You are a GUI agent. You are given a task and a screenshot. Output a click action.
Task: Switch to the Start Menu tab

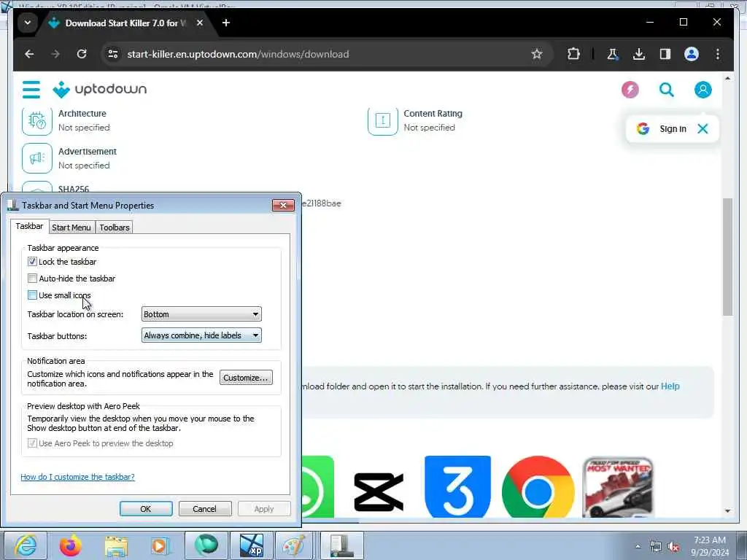point(71,227)
